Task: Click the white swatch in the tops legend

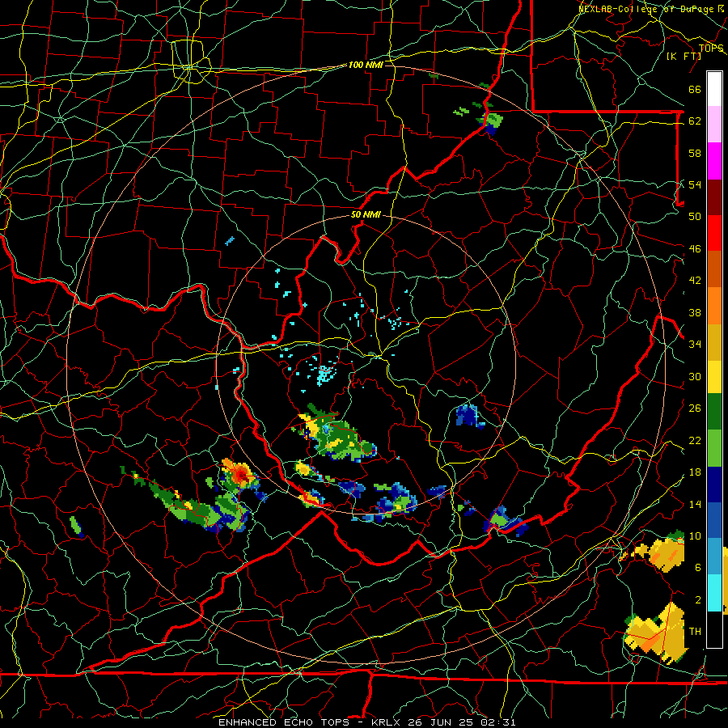Action: click(x=714, y=89)
